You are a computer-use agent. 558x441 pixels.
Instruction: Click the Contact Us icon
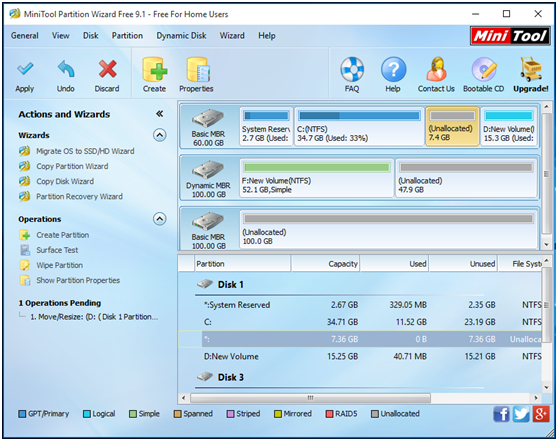click(x=436, y=69)
